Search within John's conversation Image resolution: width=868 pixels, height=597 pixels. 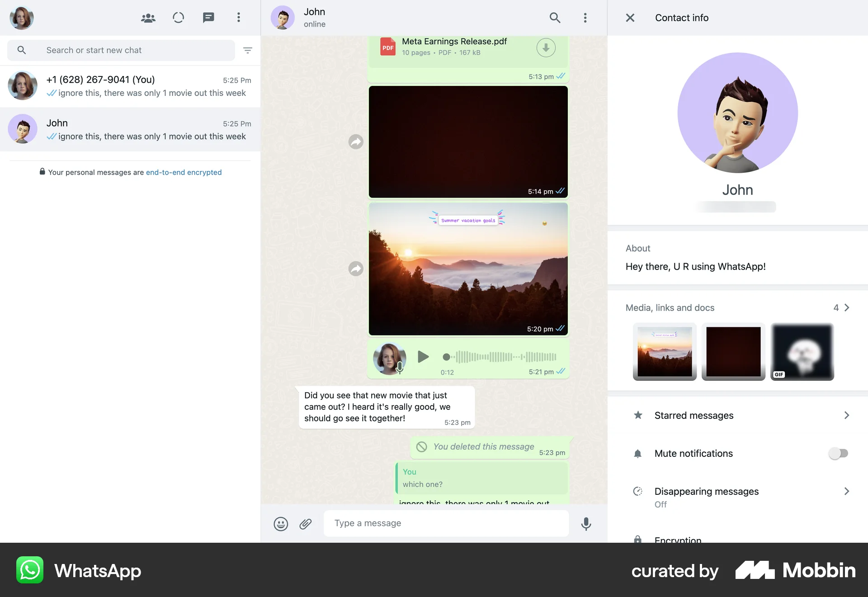click(x=554, y=18)
